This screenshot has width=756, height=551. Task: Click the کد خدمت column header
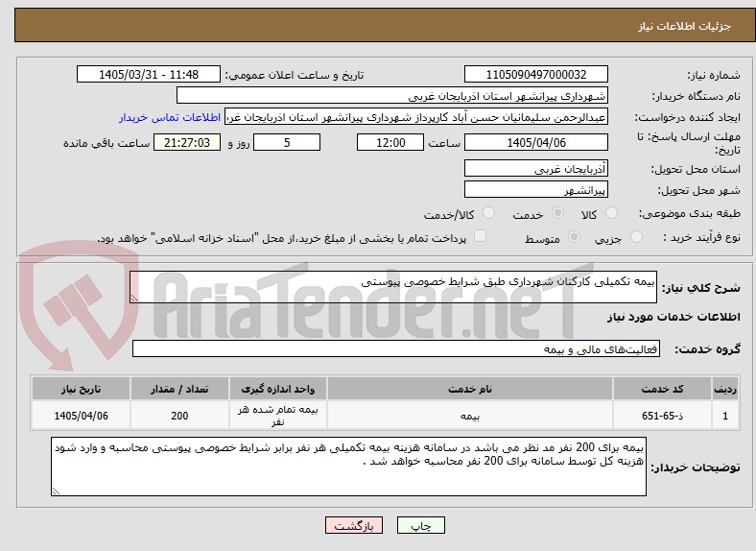(x=663, y=389)
